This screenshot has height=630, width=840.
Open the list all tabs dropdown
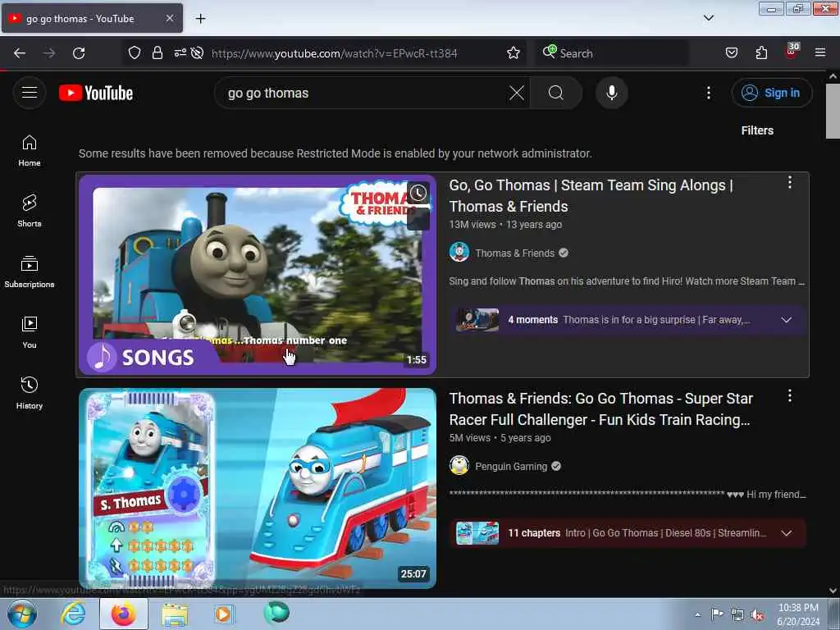pos(708,18)
